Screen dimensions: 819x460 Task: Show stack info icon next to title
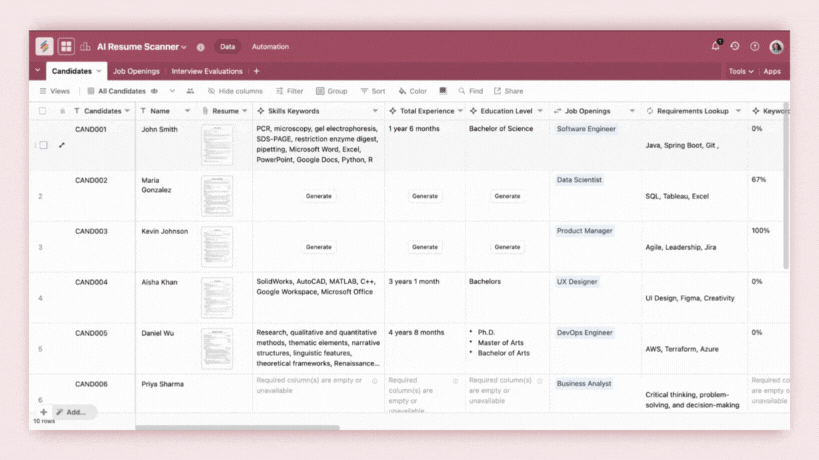pos(201,47)
